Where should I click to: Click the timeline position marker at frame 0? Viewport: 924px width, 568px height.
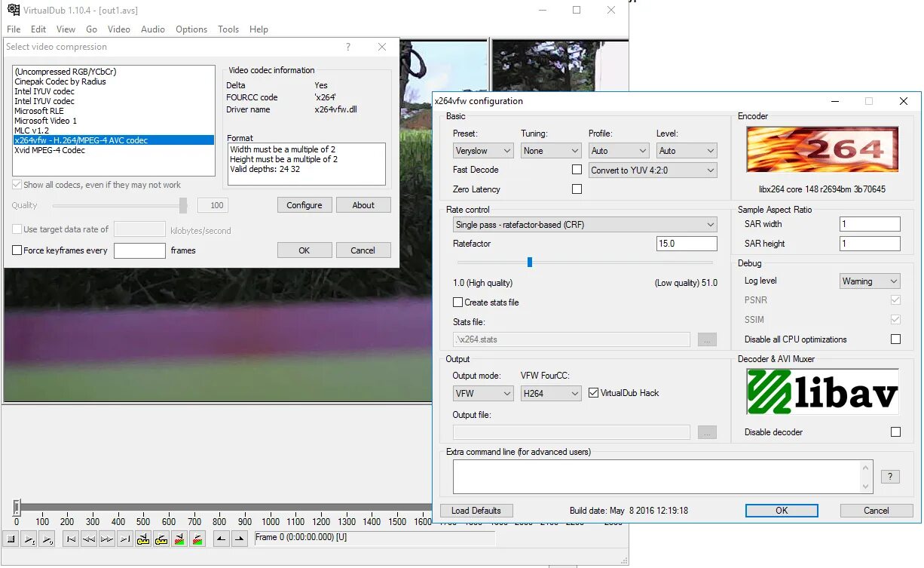pos(17,508)
